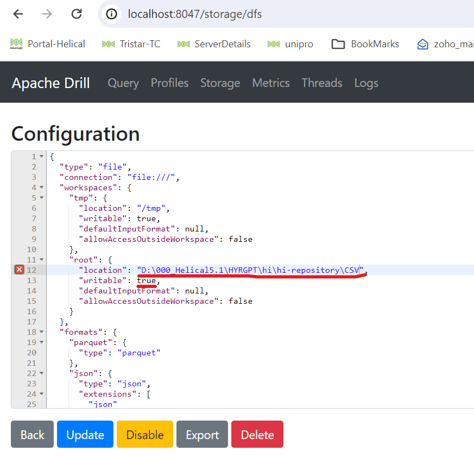474x476 pixels.
Task: Collapse the root block on line 11
Action: tap(42, 260)
